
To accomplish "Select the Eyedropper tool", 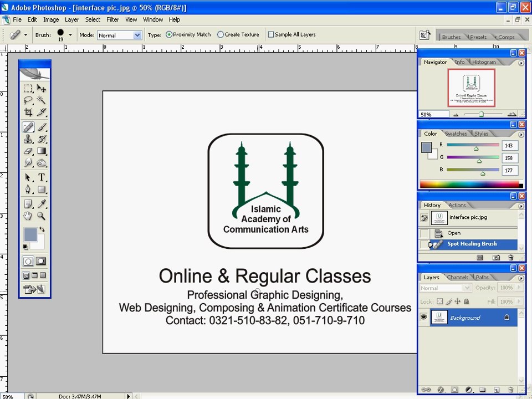I will click(x=42, y=204).
